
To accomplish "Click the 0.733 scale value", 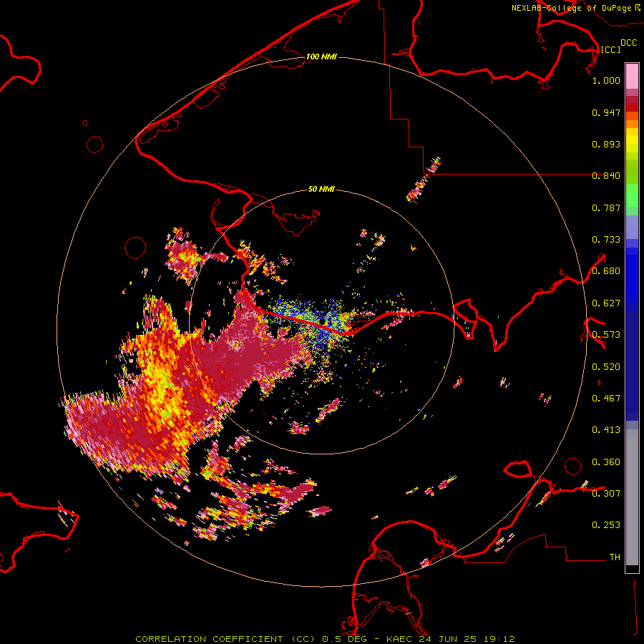I will click(606, 240).
